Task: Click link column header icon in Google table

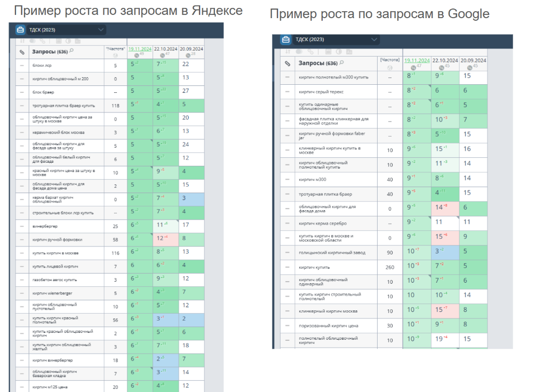Action: point(288,63)
